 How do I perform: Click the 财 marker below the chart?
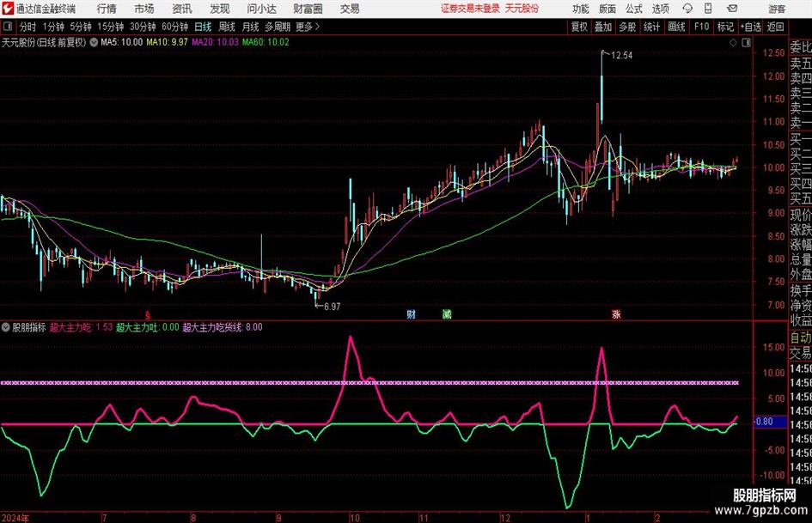coord(412,314)
